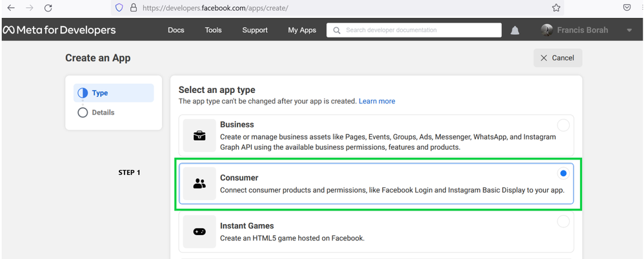
Task: Open the Learn more link
Action: [x=377, y=101]
